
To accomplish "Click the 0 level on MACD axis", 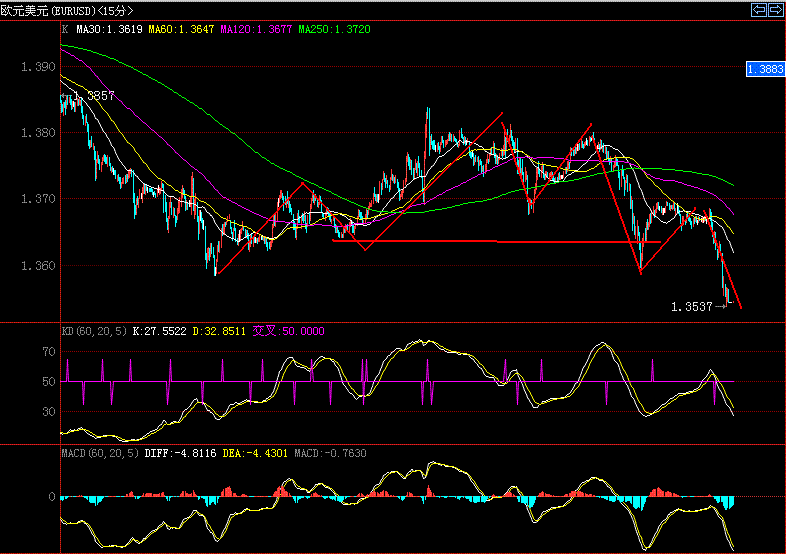I will [x=52, y=497].
